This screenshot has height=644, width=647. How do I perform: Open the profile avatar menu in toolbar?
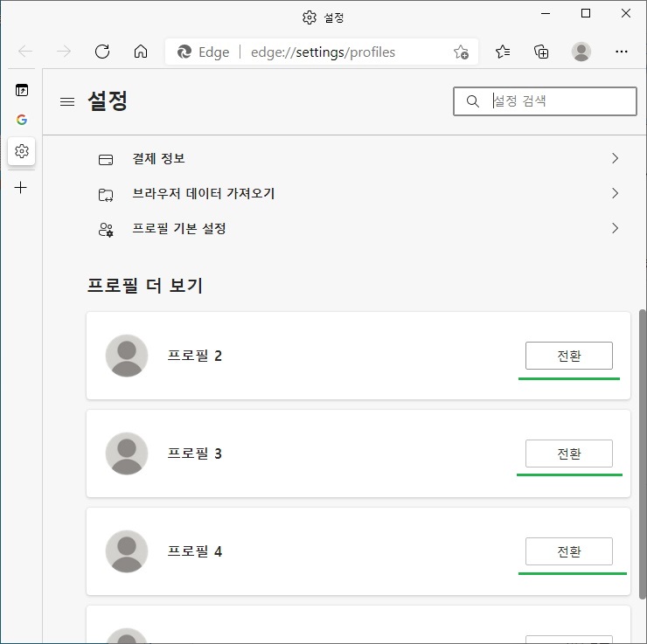[581, 52]
